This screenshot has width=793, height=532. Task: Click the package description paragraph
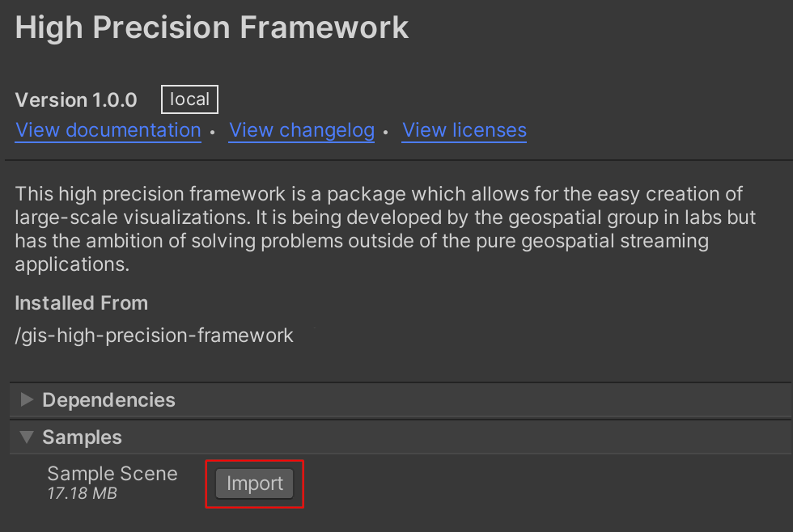(385, 229)
